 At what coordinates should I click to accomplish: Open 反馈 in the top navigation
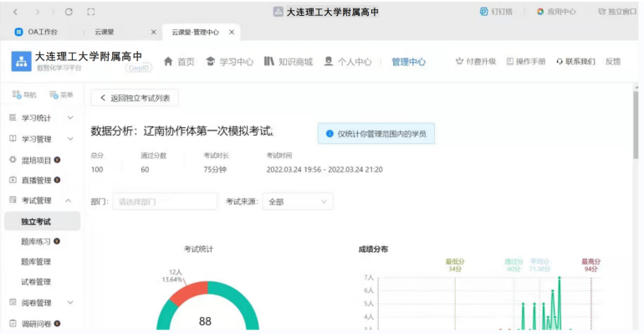(613, 61)
